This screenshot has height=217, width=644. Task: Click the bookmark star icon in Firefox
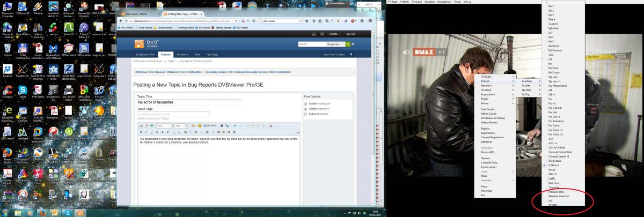[x=313, y=21]
